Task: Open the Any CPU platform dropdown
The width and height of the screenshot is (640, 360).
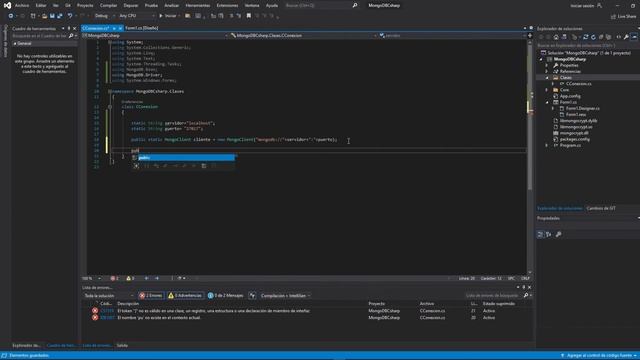Action: point(136,16)
